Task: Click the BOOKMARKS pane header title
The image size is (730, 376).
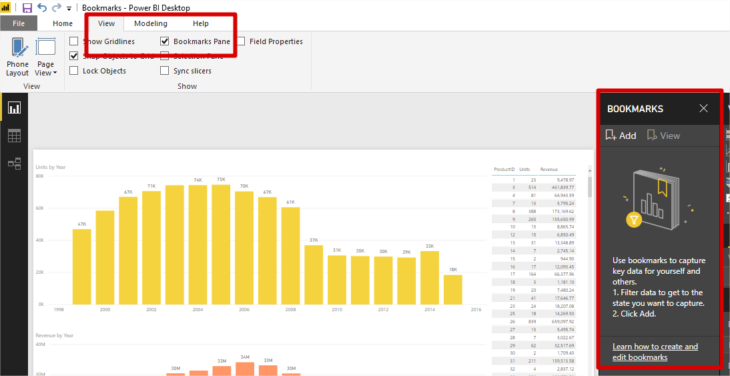Action: click(x=635, y=109)
